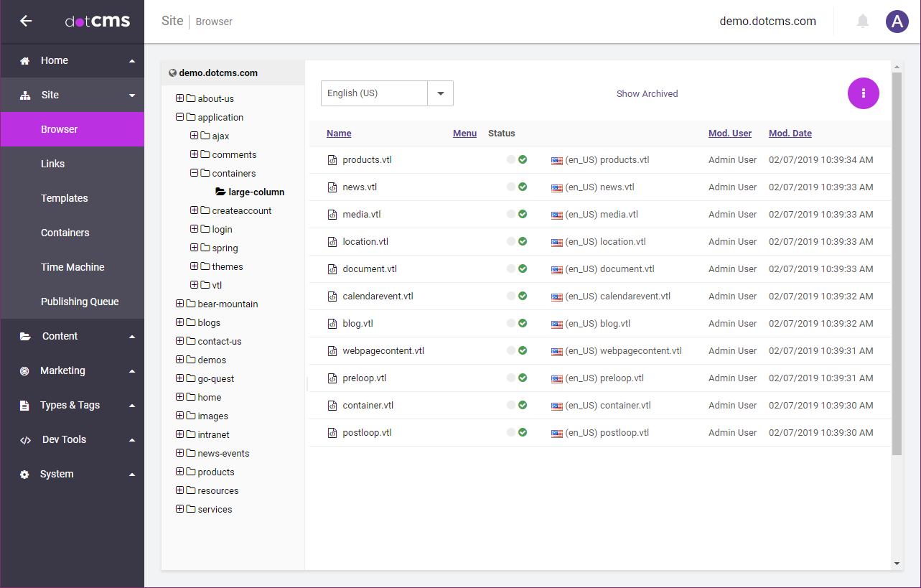Click the Show Archived link
The height and width of the screenshot is (588, 921).
tap(647, 94)
